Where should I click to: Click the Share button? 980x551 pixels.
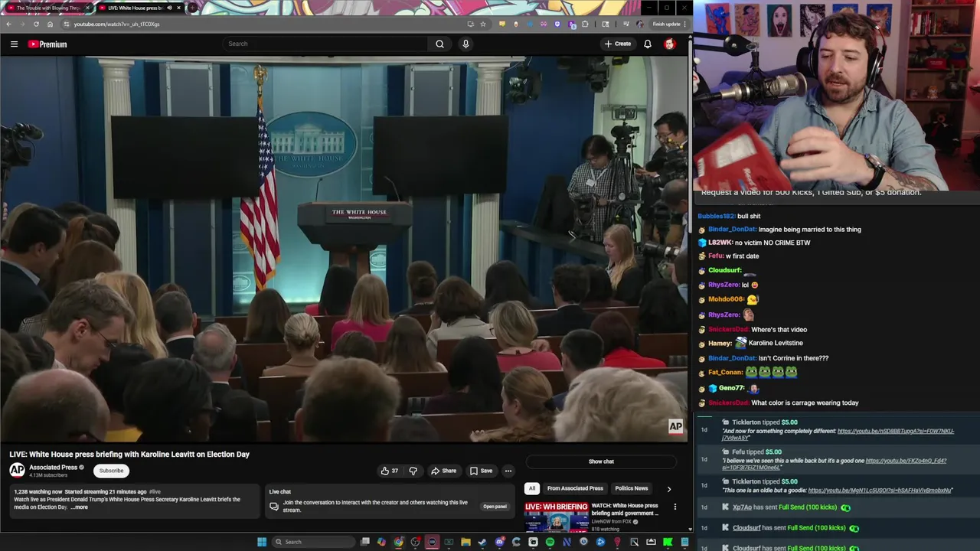click(x=443, y=471)
